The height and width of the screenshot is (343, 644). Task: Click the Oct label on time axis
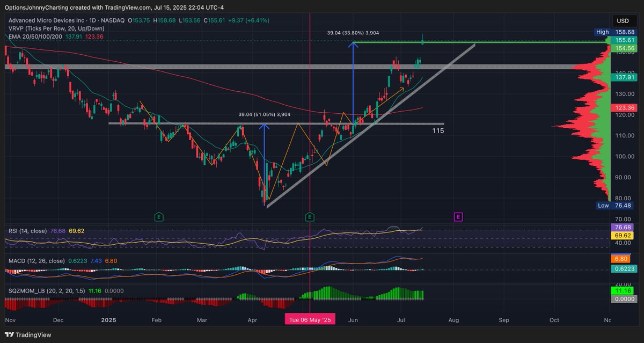(x=554, y=320)
